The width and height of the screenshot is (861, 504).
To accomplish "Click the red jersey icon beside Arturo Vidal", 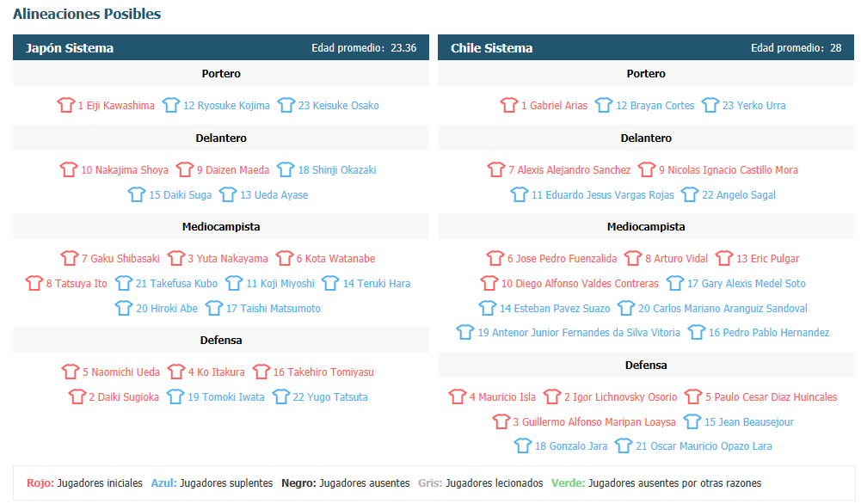I will click(633, 258).
